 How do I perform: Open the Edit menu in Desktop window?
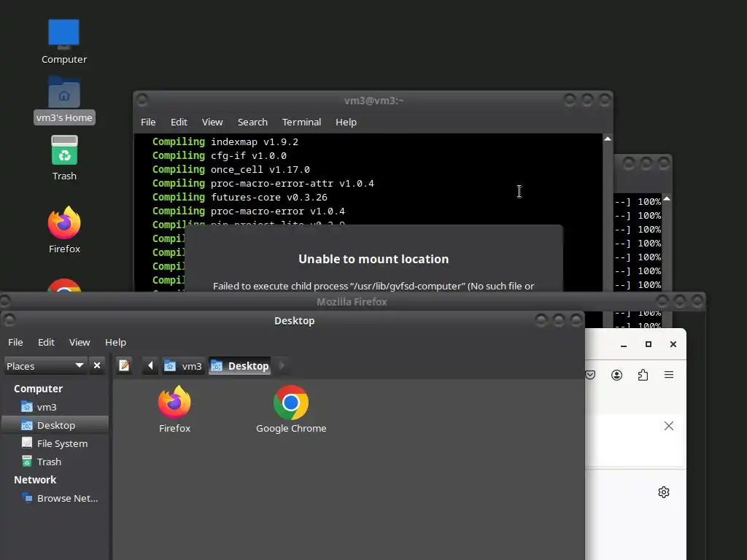[46, 343]
